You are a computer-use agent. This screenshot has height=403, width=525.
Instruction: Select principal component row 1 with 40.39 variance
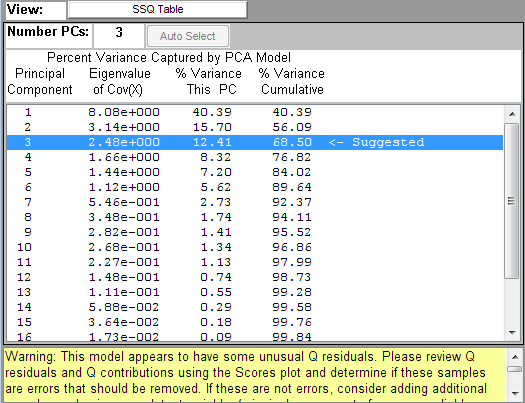tap(255, 112)
